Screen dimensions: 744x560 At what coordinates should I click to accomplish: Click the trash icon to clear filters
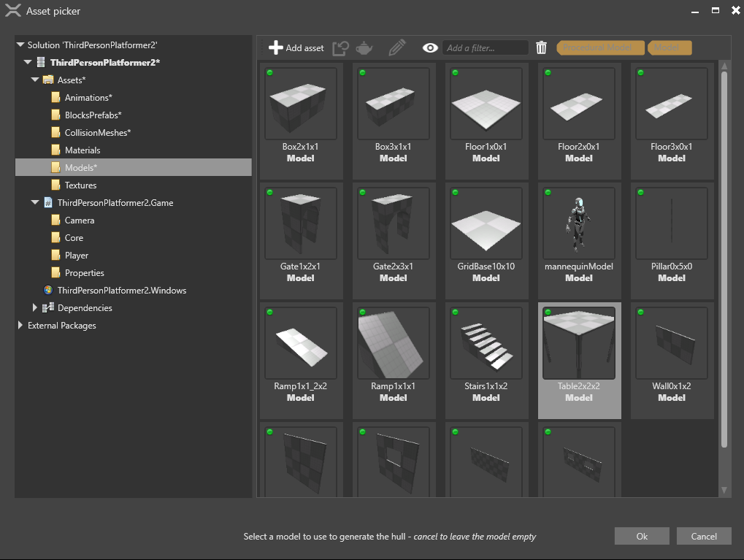(541, 48)
